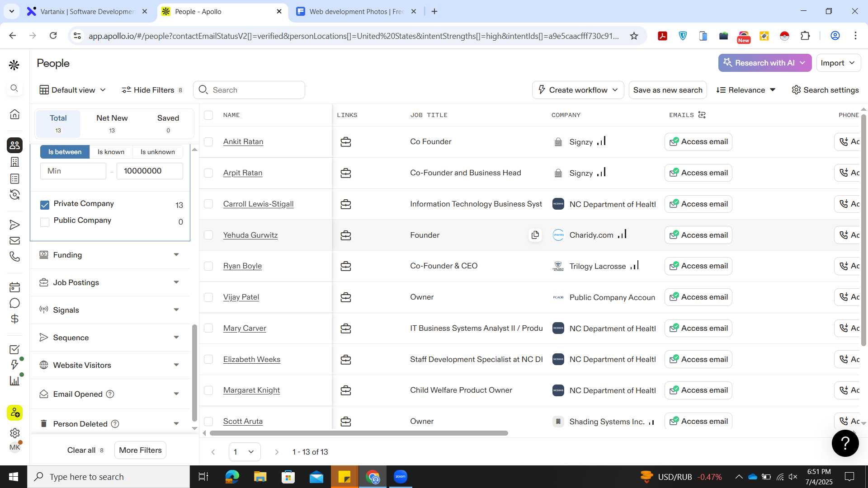Click Save as new search
Viewport: 868px width, 488px height.
click(668, 90)
